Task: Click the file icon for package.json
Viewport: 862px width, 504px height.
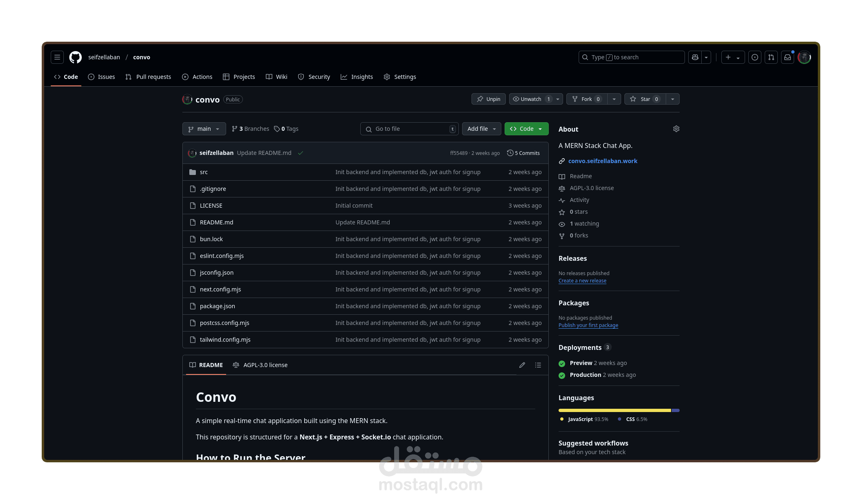Action: 193,306
